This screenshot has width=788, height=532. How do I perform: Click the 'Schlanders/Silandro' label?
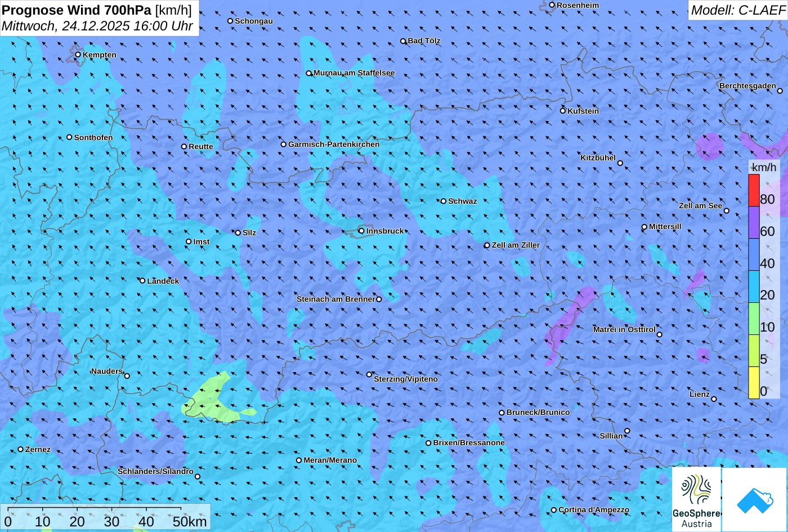coord(155,471)
